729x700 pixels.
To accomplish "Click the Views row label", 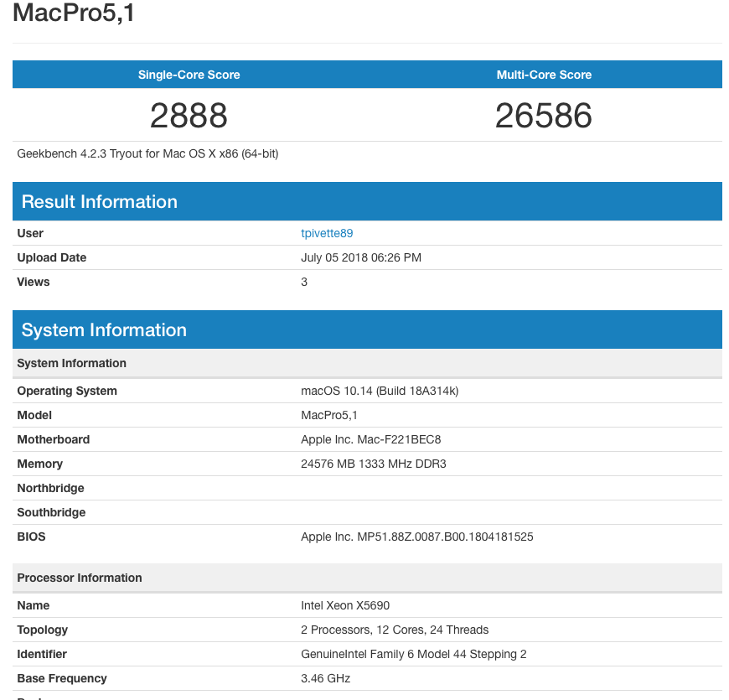I will [x=33, y=282].
